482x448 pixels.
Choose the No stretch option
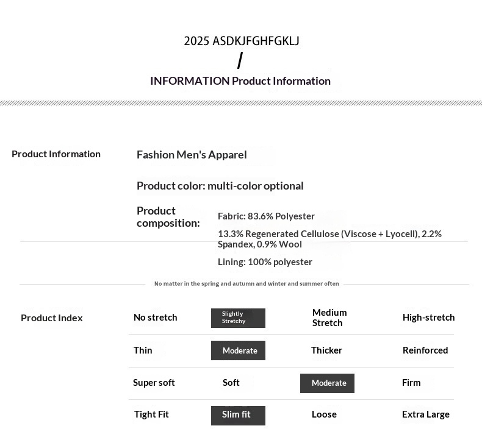(155, 318)
